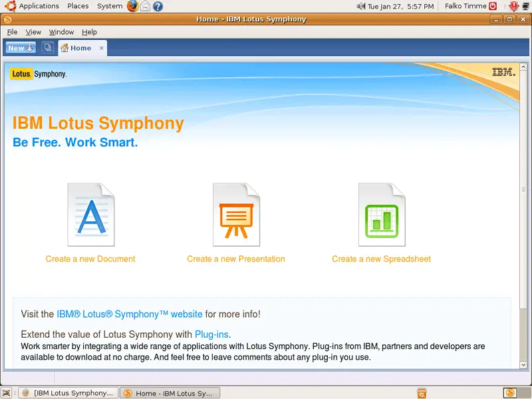
Task: Click Create a new Document link
Action: pos(90,259)
